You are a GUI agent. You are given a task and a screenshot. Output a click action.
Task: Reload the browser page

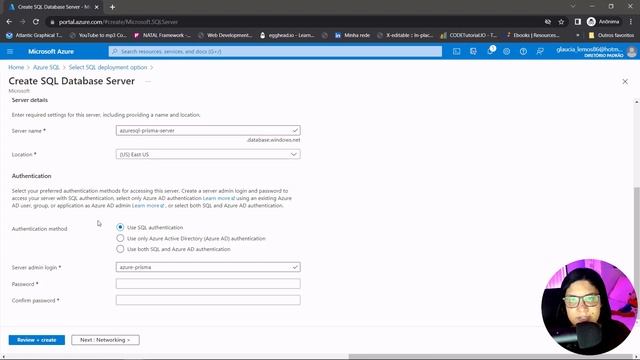(x=36, y=22)
